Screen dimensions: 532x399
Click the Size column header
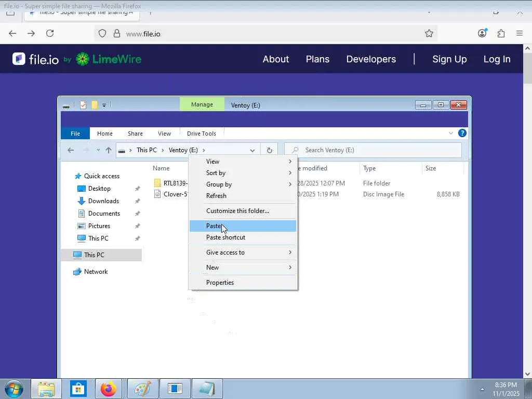[x=431, y=168]
